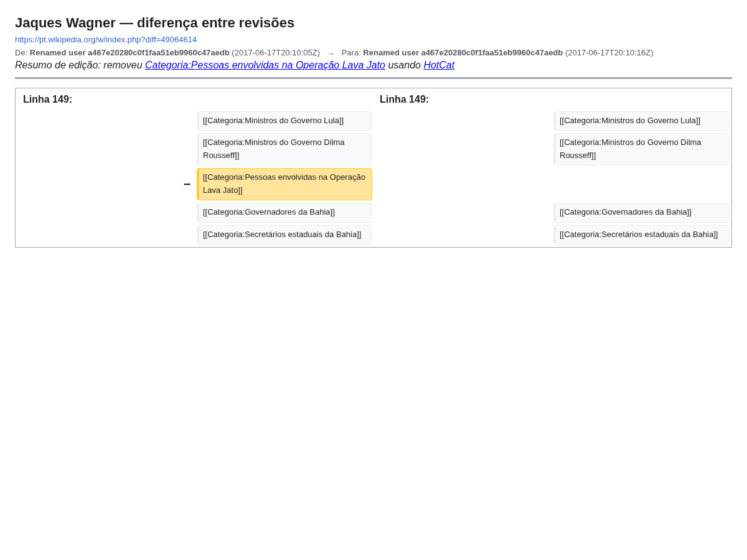The width and height of the screenshot is (747, 560).
Task: Click the timestamp 2017-06-17T20:10:16Z
Action: [x=609, y=53]
